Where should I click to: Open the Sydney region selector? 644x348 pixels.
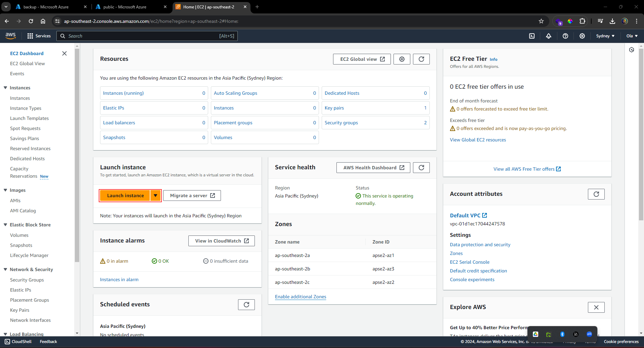click(x=605, y=36)
